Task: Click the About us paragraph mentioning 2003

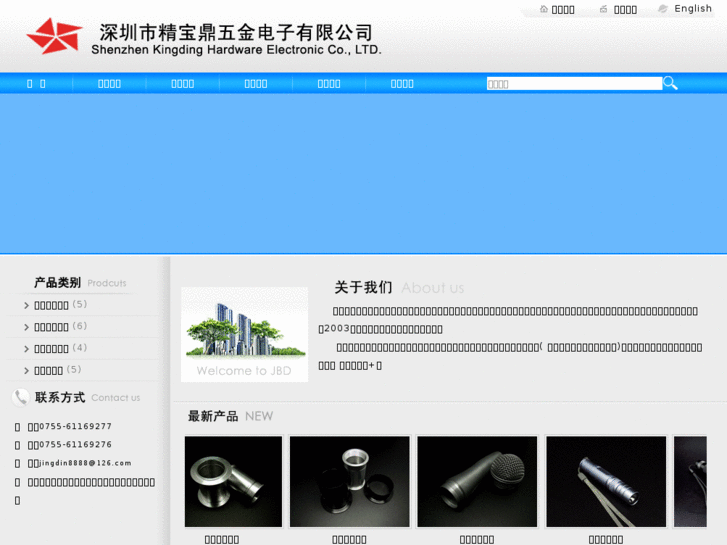Action: click(x=508, y=320)
